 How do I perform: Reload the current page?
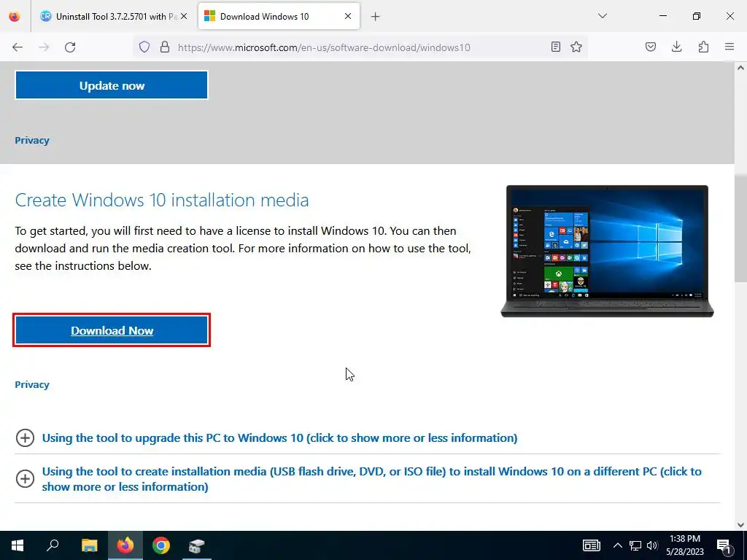click(x=70, y=47)
